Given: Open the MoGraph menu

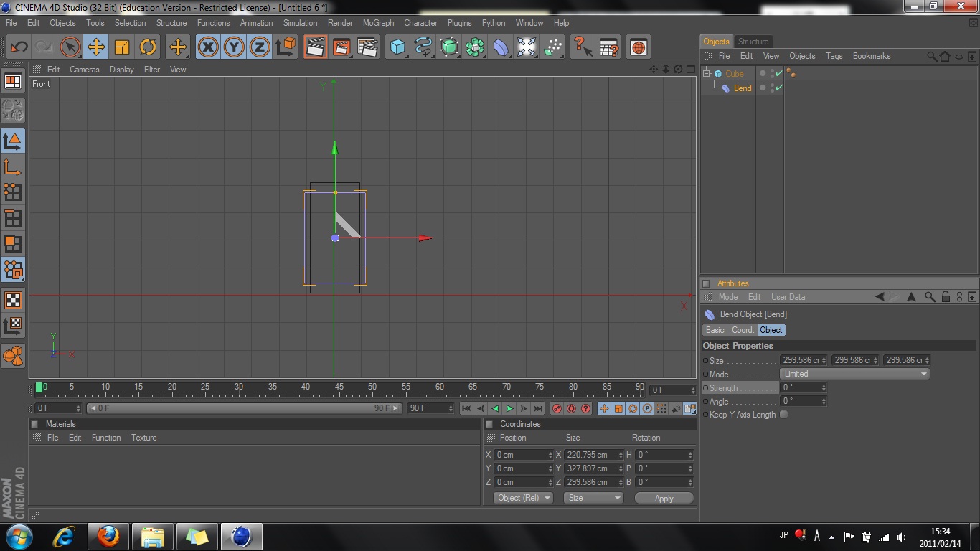Looking at the screenshot, I should click(x=378, y=23).
